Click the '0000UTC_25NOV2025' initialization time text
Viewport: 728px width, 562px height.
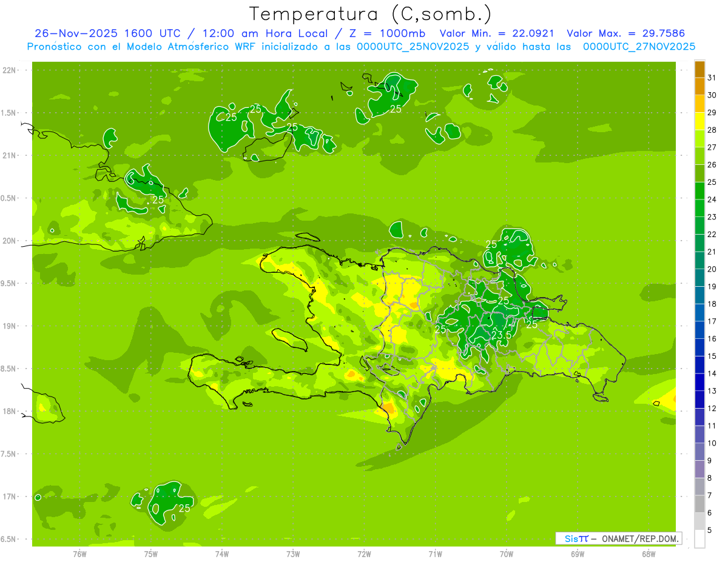tap(412, 46)
